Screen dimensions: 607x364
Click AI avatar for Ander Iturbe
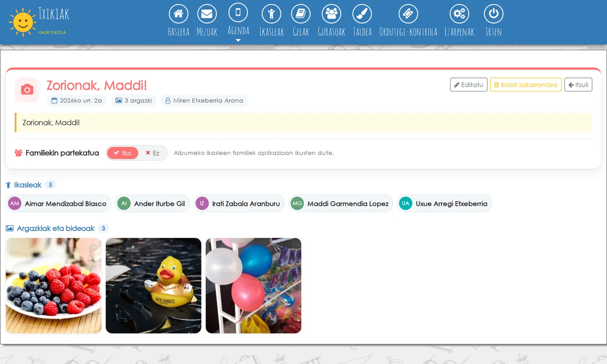click(124, 203)
